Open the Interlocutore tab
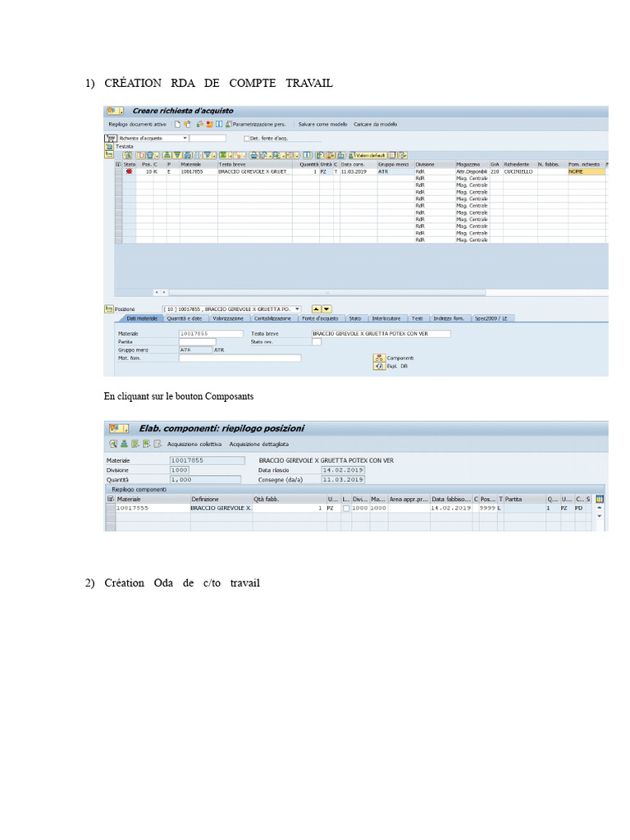Viewport: 630px width, 840px height. pyautogui.click(x=386, y=318)
